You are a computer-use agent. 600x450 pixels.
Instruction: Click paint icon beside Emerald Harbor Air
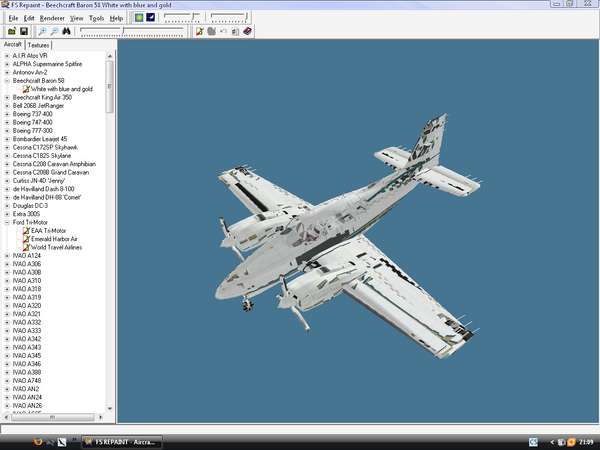click(26, 239)
